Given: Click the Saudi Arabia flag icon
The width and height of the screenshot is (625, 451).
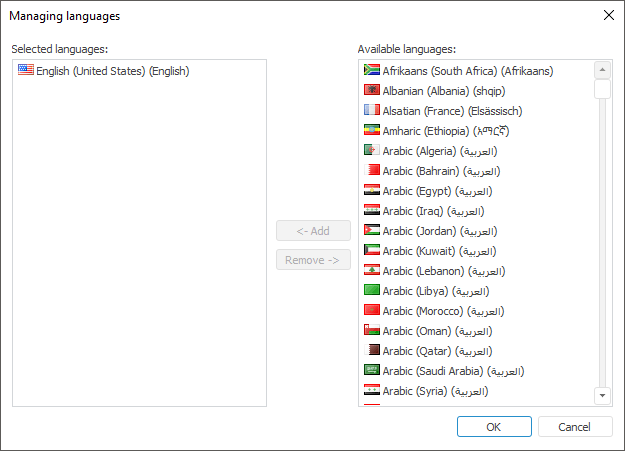Looking at the screenshot, I should click(x=371, y=370).
